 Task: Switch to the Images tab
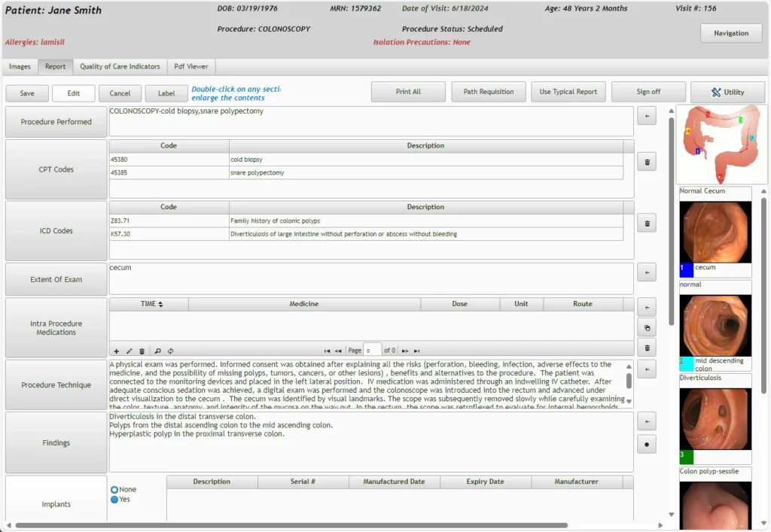pyautogui.click(x=20, y=66)
